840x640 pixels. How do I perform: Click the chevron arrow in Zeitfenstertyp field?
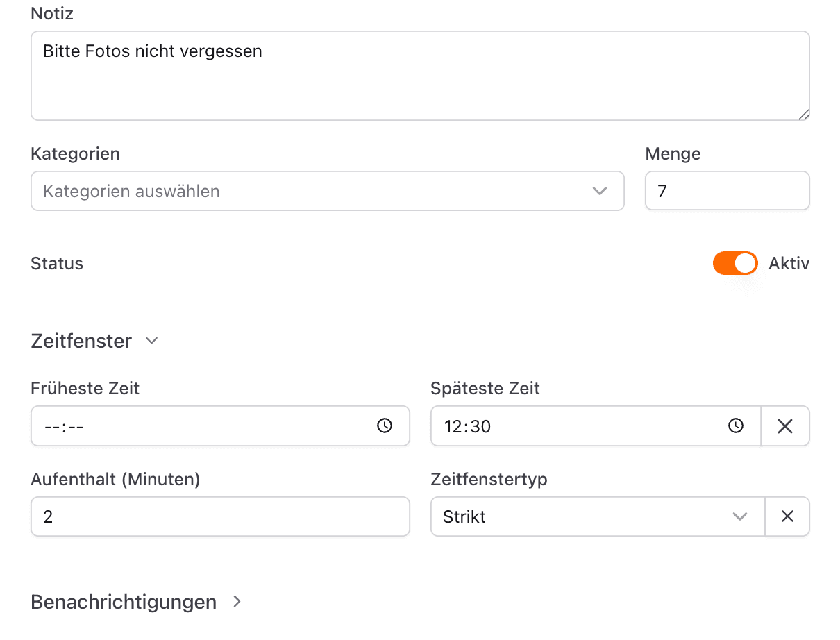(x=740, y=516)
